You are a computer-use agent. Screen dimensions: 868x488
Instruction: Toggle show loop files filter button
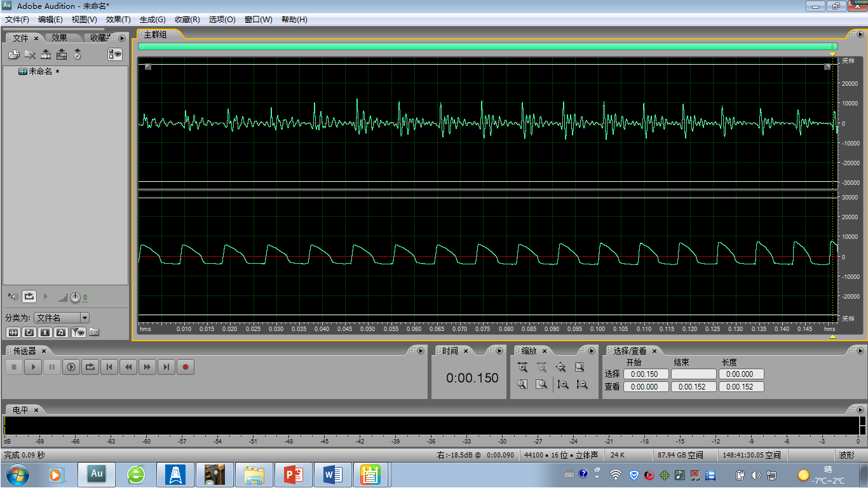pyautogui.click(x=29, y=332)
